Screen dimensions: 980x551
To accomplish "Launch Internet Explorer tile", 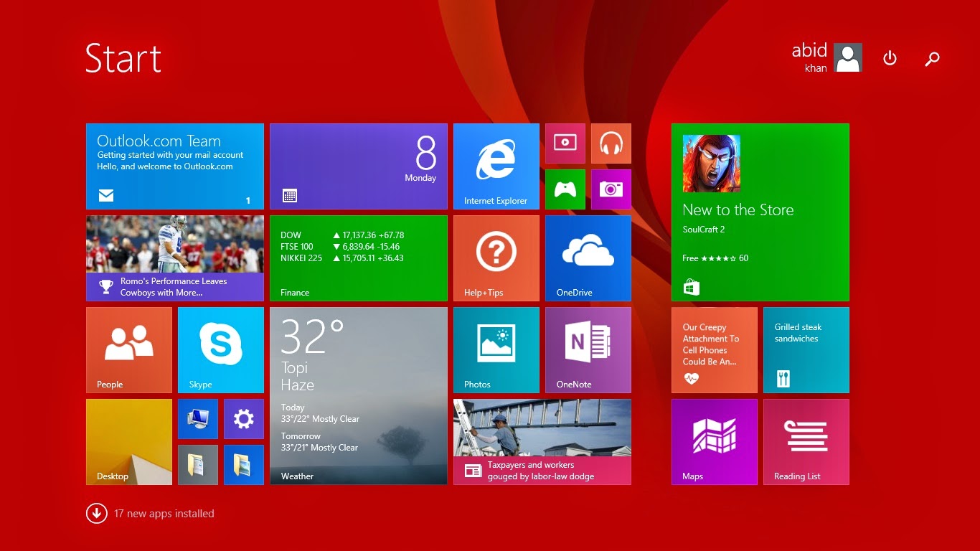I will coord(496,166).
